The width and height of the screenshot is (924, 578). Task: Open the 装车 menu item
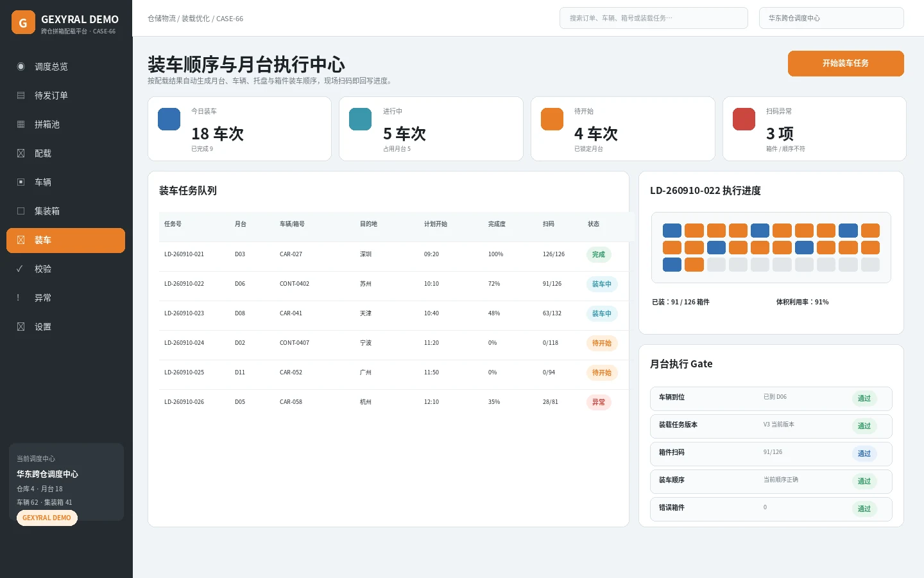click(65, 240)
